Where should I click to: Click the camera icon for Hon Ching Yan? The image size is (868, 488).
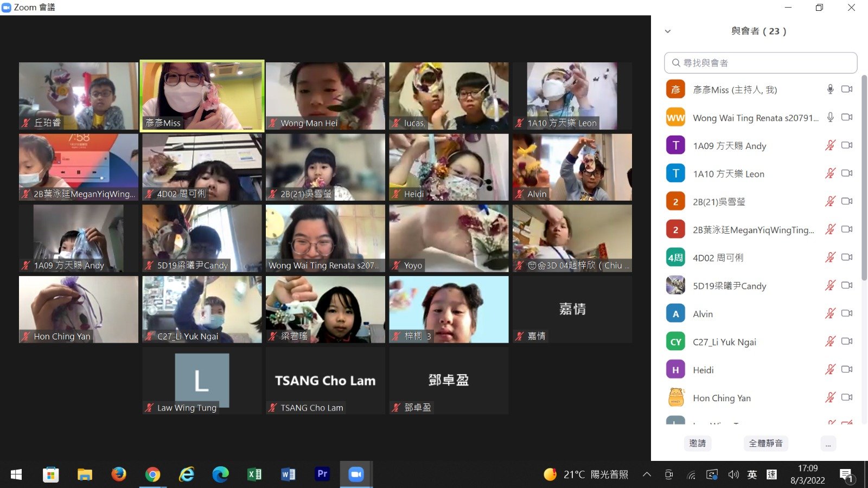(x=846, y=397)
